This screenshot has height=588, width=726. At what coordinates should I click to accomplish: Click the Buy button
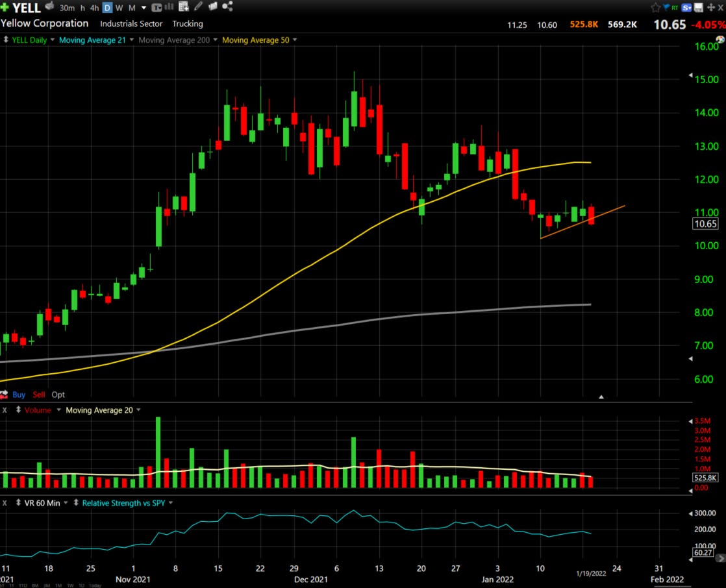19,395
